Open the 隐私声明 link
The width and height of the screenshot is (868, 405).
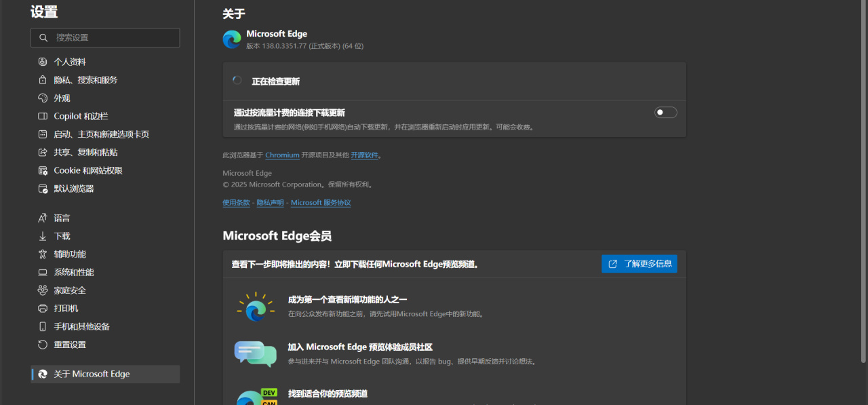pyautogui.click(x=270, y=203)
